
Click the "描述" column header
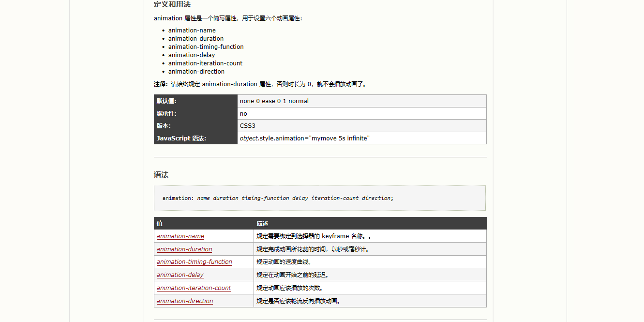pyautogui.click(x=262, y=224)
